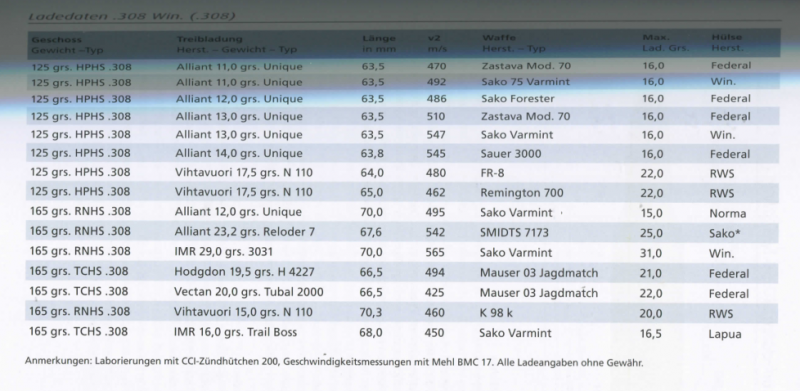Click the Anmerkungen footnote text
The width and height of the screenshot is (800, 391).
pos(334,363)
